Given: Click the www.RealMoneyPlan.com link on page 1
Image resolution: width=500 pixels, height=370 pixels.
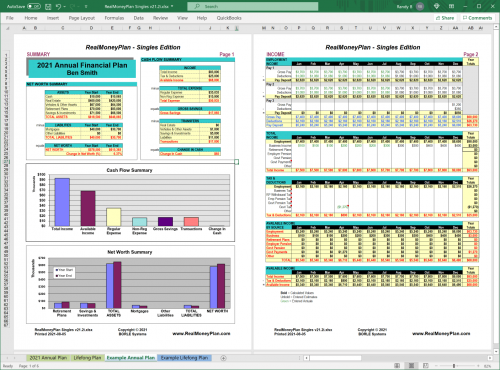Looking at the screenshot, I should point(201,333).
